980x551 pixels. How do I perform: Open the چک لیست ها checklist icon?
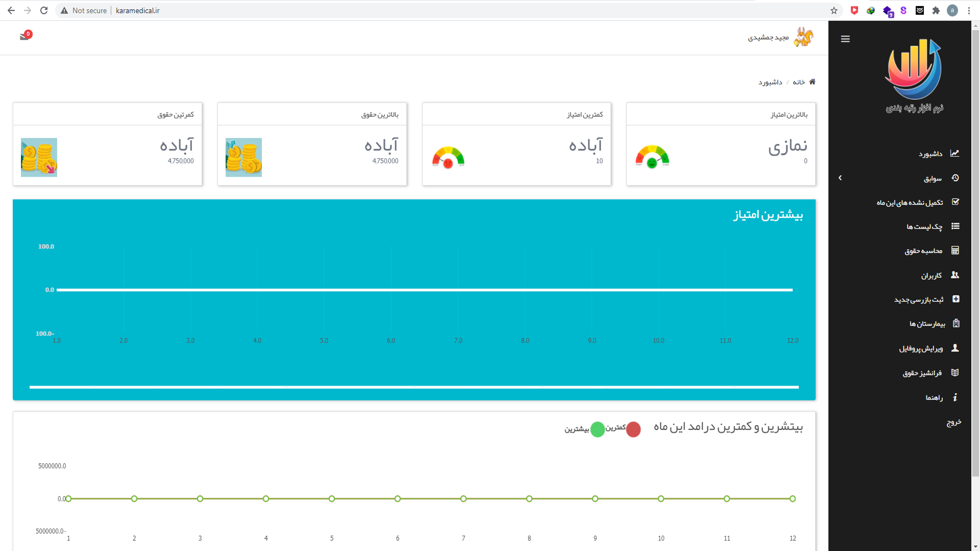tap(955, 226)
